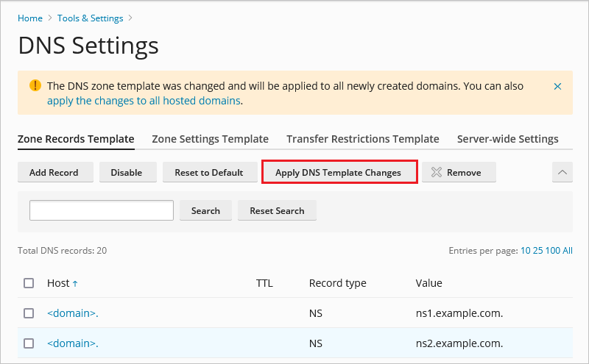Go to Tools & Settings breadcrumb
The width and height of the screenshot is (589, 364).
89,18
